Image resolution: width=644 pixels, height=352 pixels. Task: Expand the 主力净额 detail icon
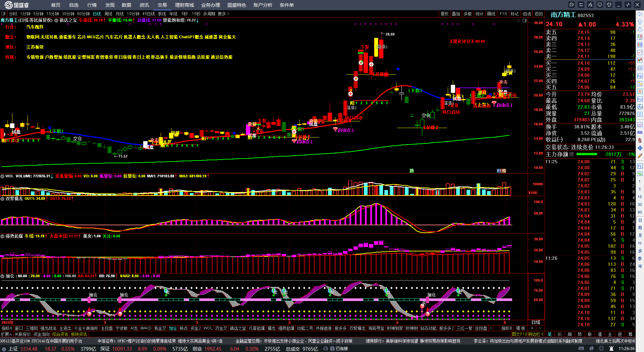click(x=572, y=154)
